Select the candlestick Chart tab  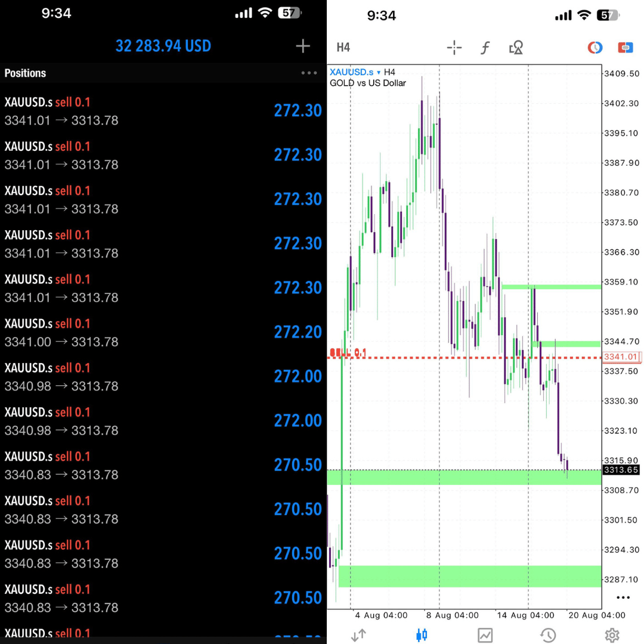pyautogui.click(x=422, y=635)
